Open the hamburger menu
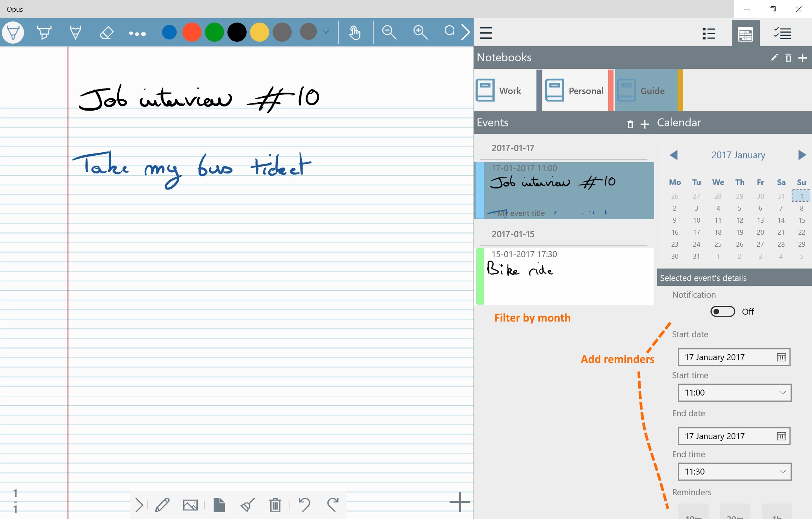Viewport: 812px width, 519px height. coord(486,33)
